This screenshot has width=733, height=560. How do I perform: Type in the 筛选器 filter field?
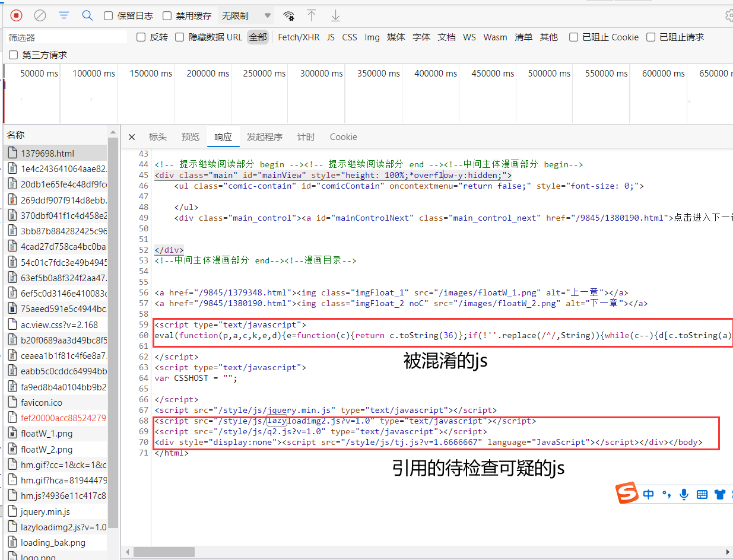point(65,37)
